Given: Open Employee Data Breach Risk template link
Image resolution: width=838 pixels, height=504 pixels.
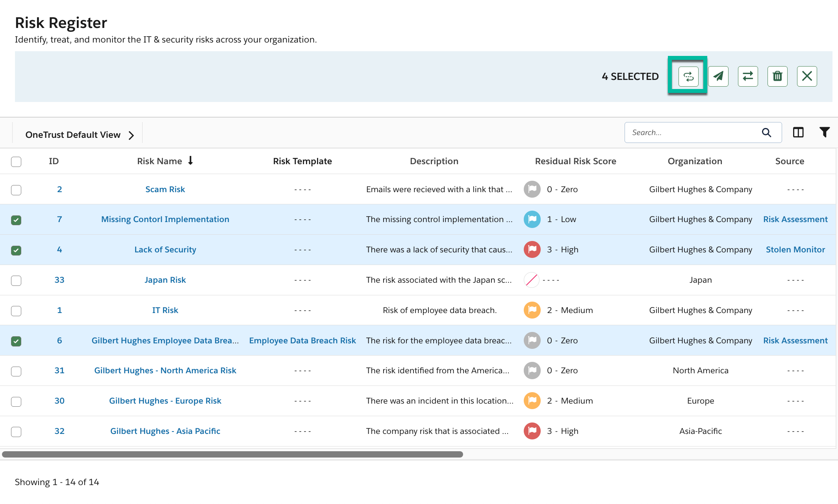Looking at the screenshot, I should [x=302, y=340].
